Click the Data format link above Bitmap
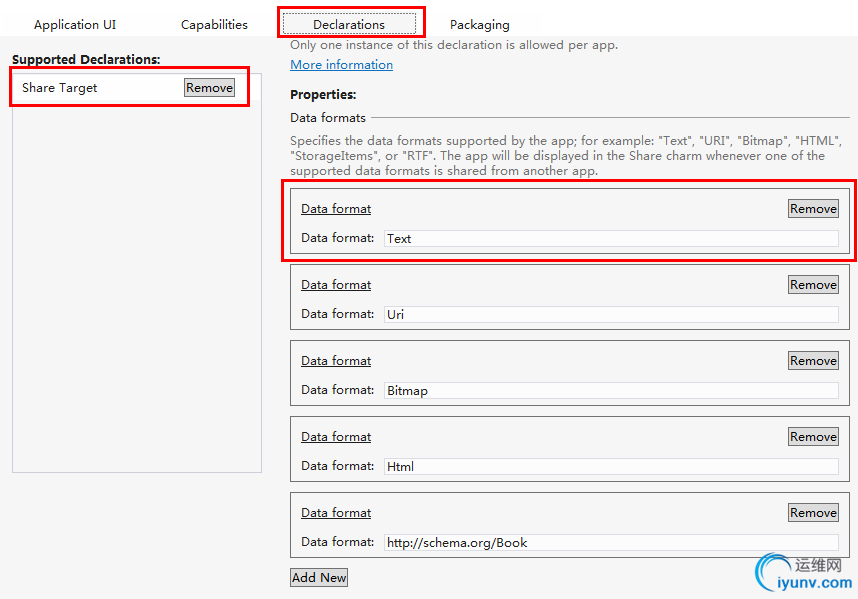 coord(336,361)
